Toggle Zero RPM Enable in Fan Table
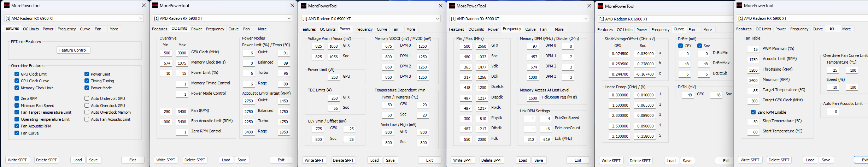This screenshot has height=167, width=868. pyautogui.click(x=753, y=112)
